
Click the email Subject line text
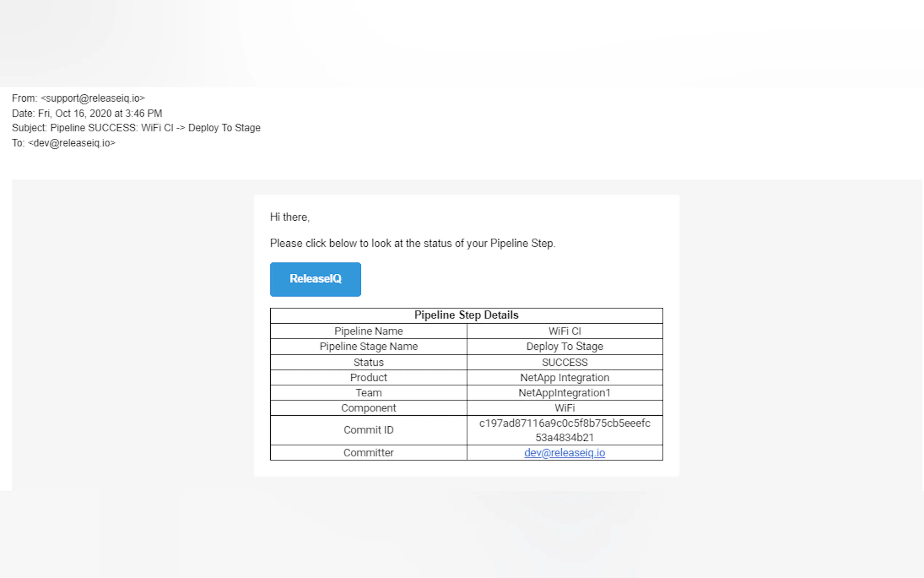pyautogui.click(x=136, y=128)
